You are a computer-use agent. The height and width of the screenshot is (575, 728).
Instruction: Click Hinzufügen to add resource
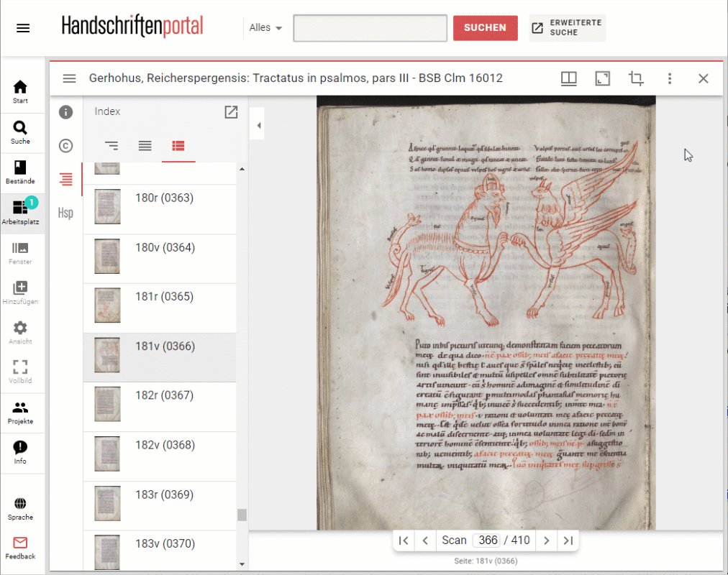coord(20,293)
